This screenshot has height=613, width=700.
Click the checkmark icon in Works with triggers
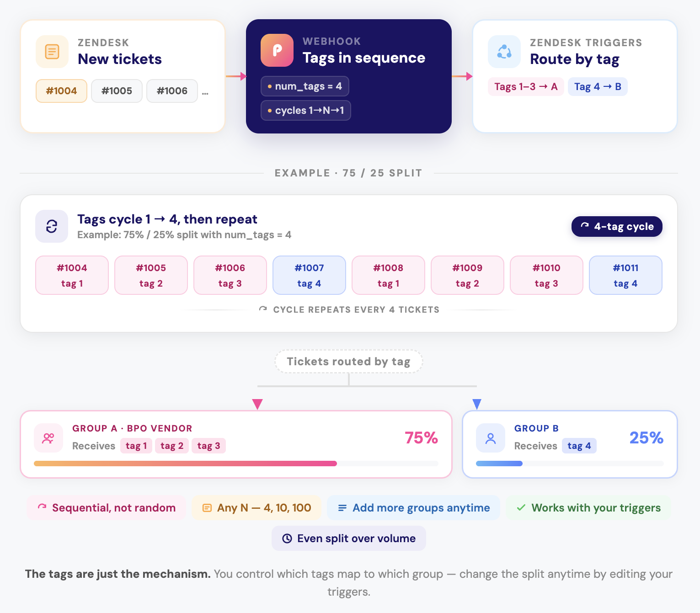click(521, 508)
